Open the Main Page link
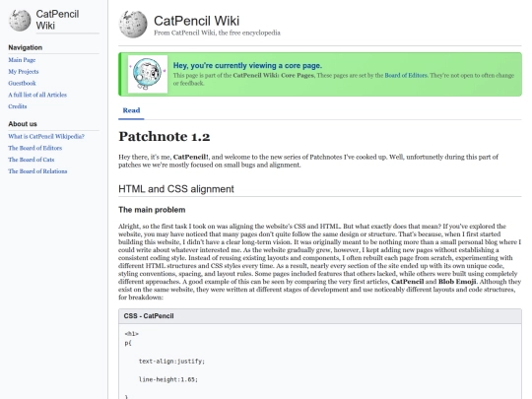This screenshot has width=532, height=399. coord(22,60)
